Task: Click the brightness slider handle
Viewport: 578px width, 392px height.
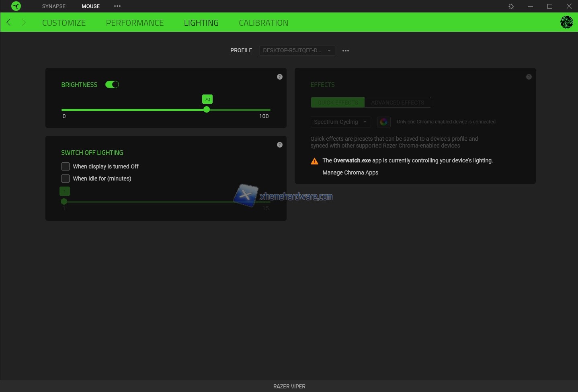Action: coord(207,110)
